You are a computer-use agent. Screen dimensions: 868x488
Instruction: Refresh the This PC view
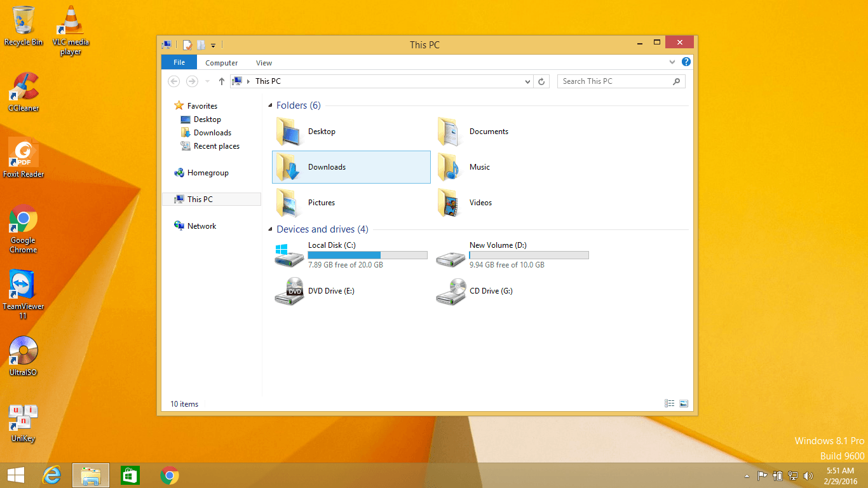pyautogui.click(x=541, y=81)
